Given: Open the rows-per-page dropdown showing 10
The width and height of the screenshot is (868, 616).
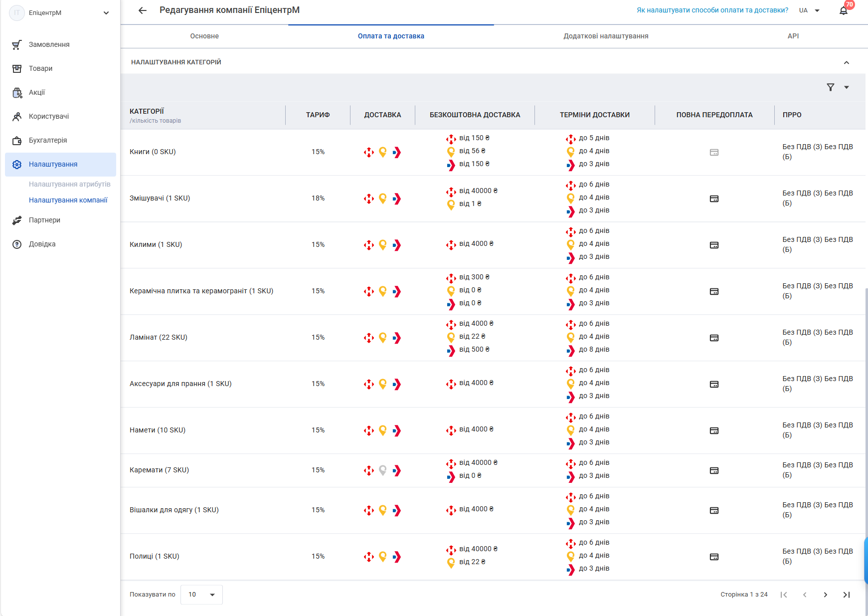Looking at the screenshot, I should click(201, 595).
